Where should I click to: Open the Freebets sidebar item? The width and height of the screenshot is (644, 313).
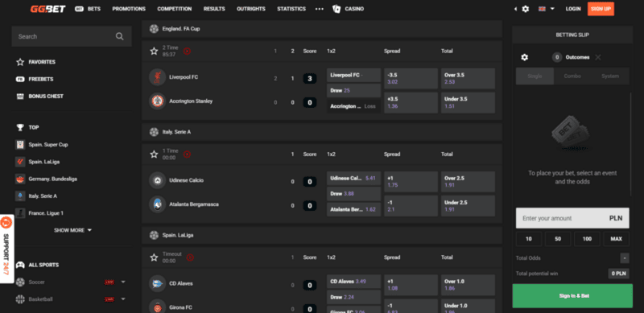point(41,79)
